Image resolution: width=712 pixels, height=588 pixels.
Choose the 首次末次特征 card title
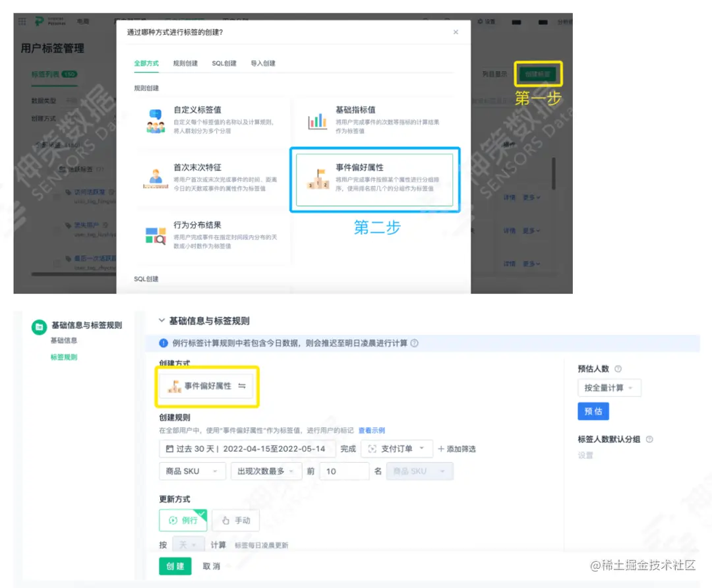[198, 167]
